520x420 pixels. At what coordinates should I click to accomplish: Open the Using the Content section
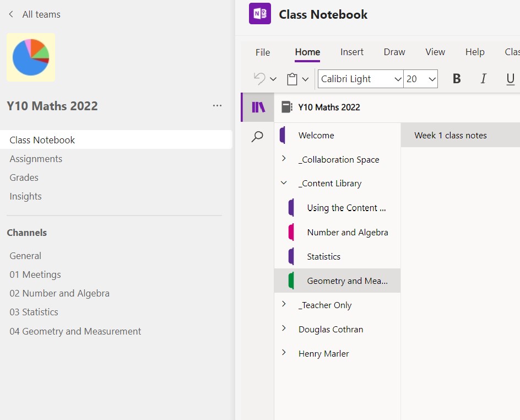click(x=337, y=208)
